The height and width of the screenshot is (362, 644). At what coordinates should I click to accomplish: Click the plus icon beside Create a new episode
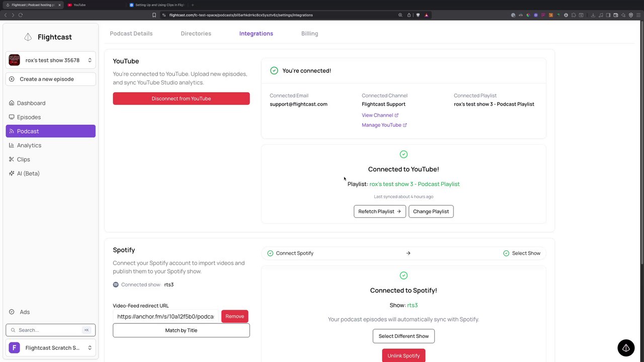pyautogui.click(x=12, y=79)
